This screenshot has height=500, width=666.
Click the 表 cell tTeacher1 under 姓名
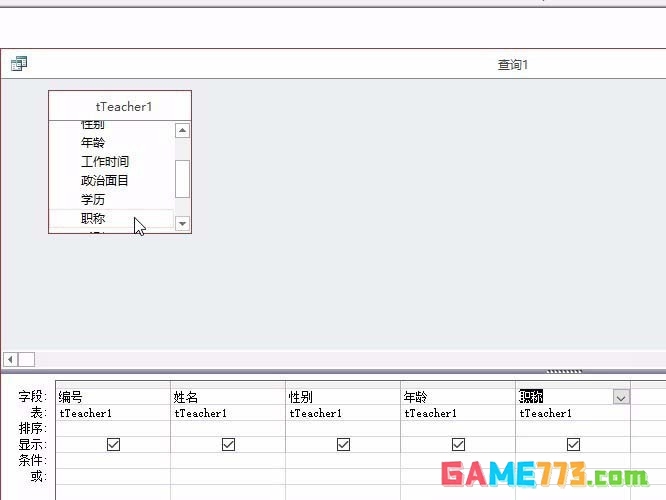click(x=228, y=413)
